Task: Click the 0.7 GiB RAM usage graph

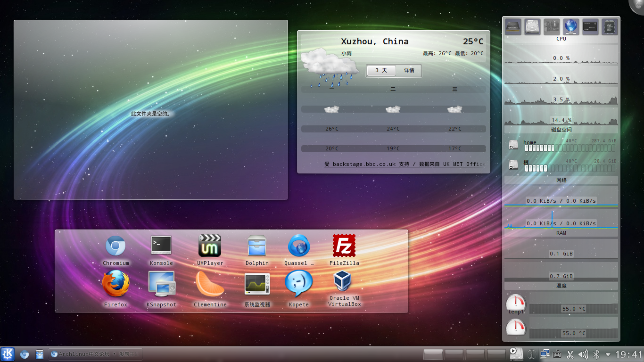Action: [561, 272]
